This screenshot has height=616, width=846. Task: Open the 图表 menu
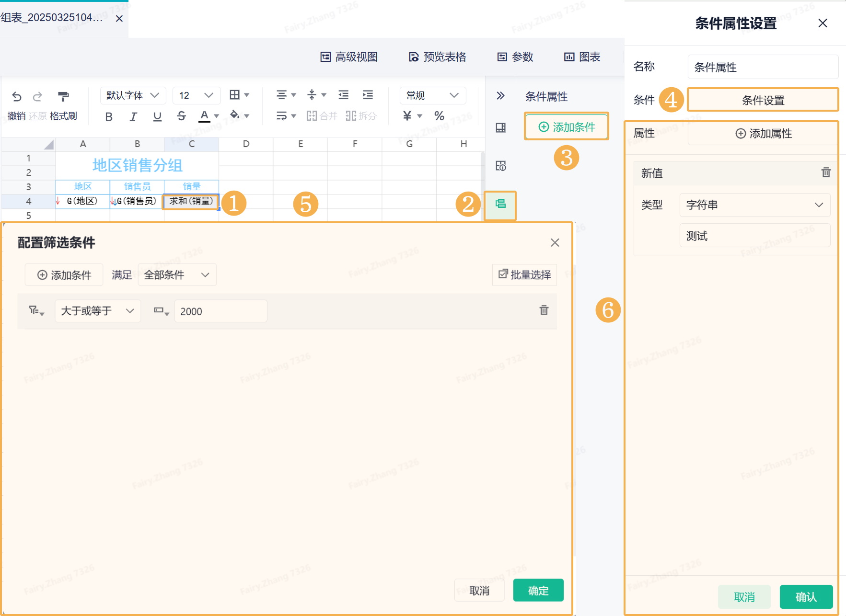pyautogui.click(x=582, y=57)
